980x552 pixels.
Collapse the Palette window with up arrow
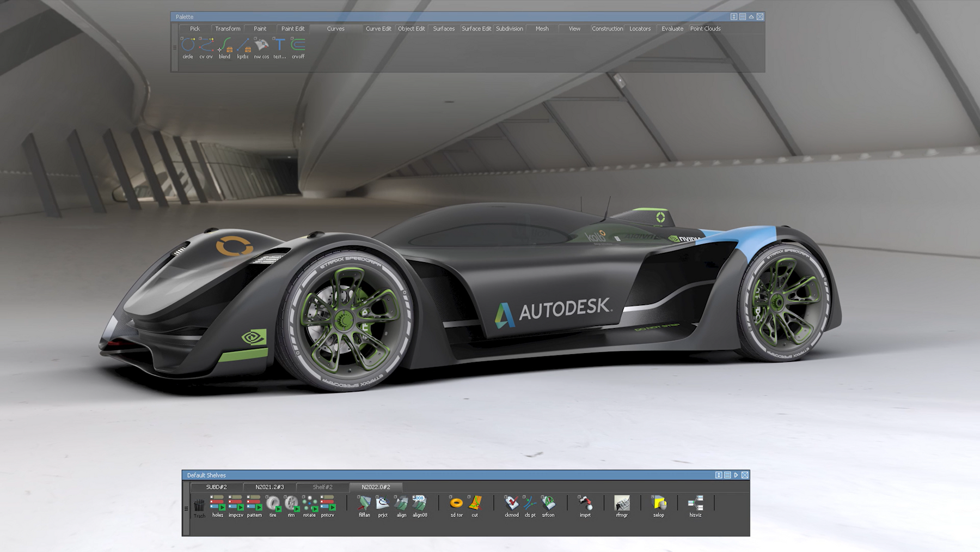click(x=751, y=17)
